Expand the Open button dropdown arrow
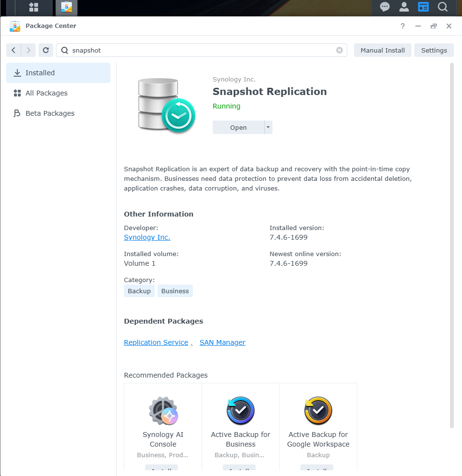The image size is (462, 476). pos(268,127)
